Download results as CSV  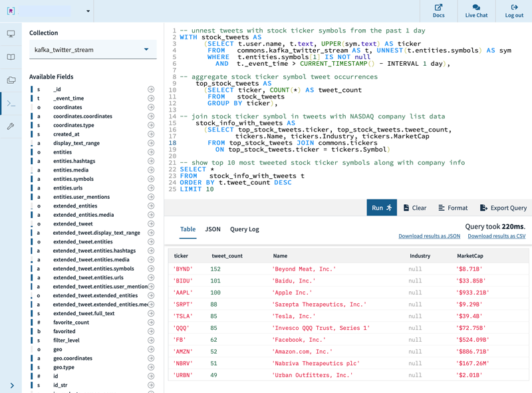click(x=496, y=236)
